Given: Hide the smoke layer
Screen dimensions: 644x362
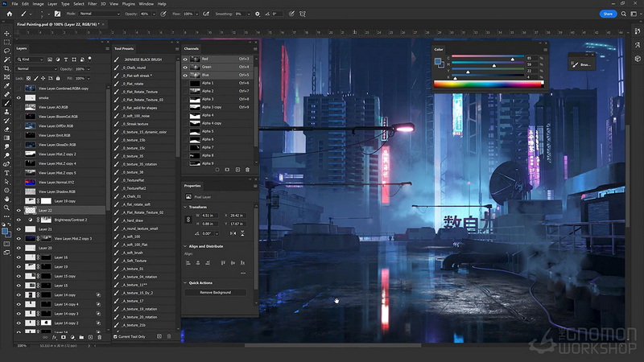Looking at the screenshot, I should pos(19,97).
